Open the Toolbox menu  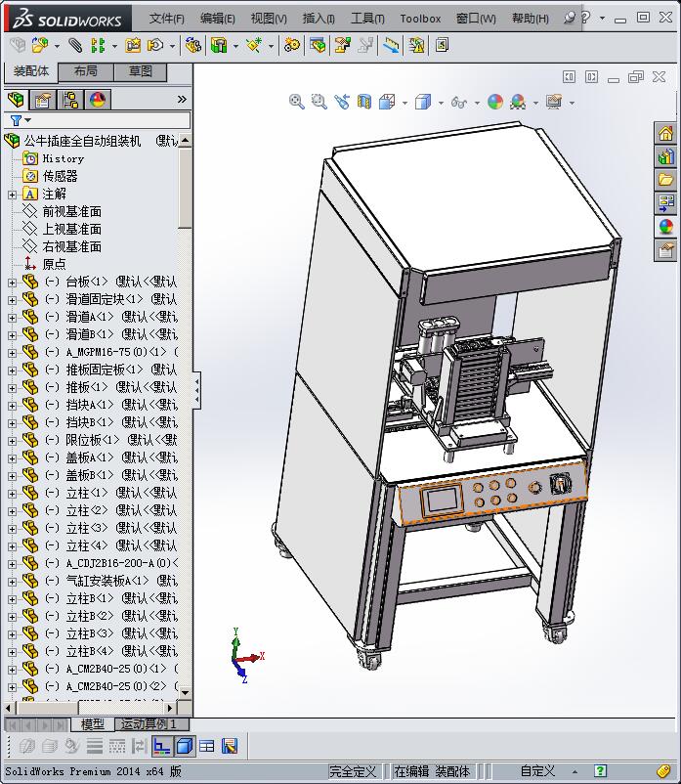tap(420, 19)
